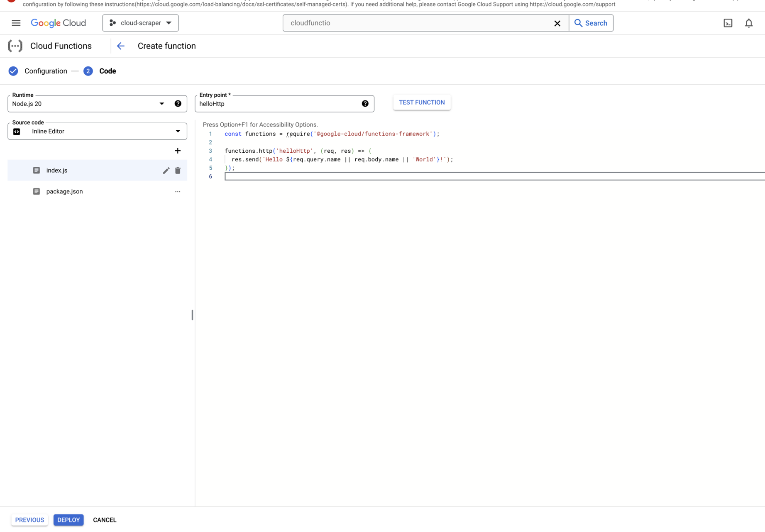Click the TEST FUNCTION button

click(x=422, y=102)
